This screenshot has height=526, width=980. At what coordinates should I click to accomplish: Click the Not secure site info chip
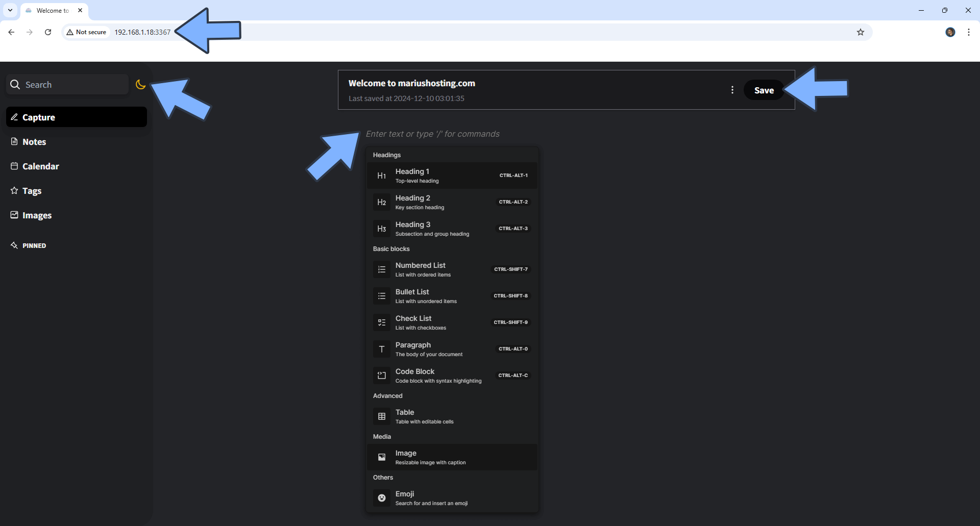coord(86,32)
